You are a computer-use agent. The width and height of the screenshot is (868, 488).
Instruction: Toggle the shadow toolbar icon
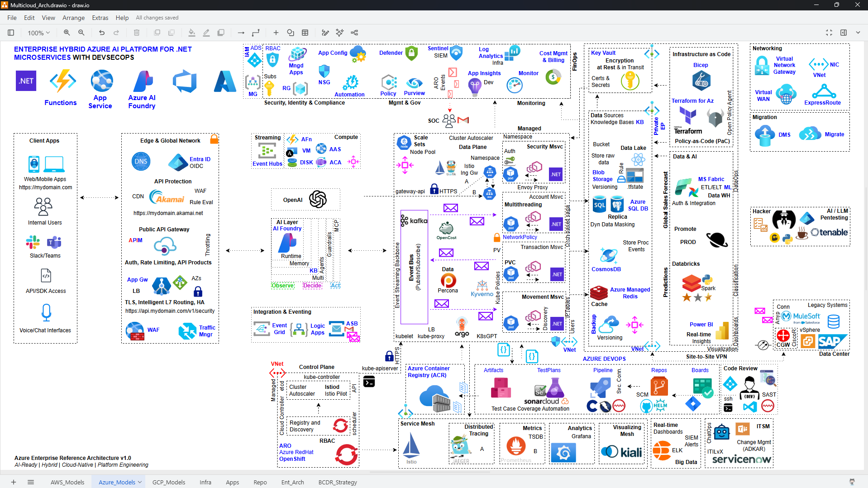221,33
